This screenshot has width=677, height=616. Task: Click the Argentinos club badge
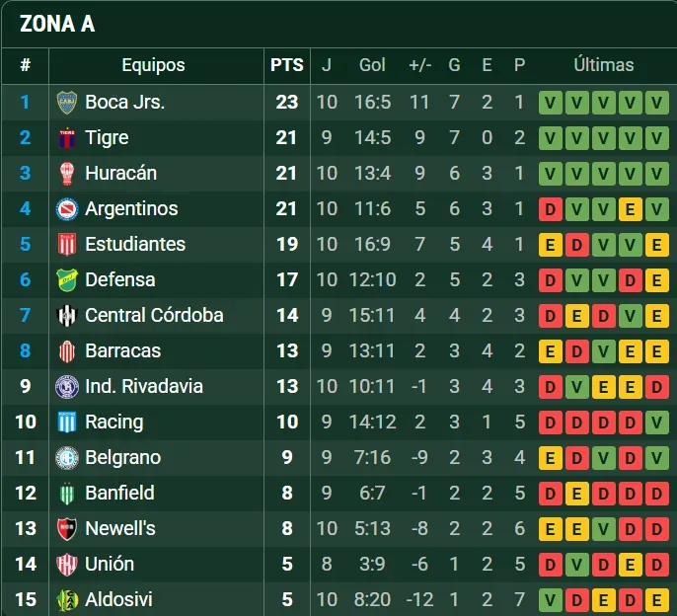point(67,208)
